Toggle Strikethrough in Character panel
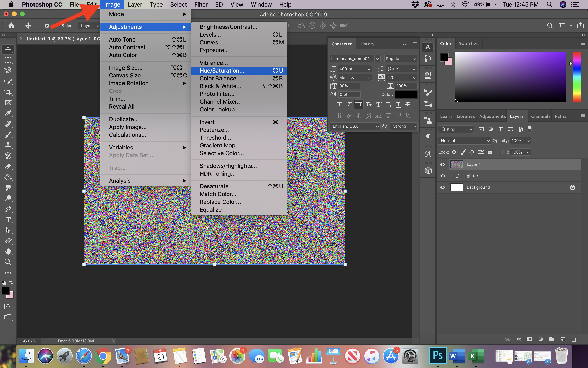The height and width of the screenshot is (368, 588). pos(408,104)
